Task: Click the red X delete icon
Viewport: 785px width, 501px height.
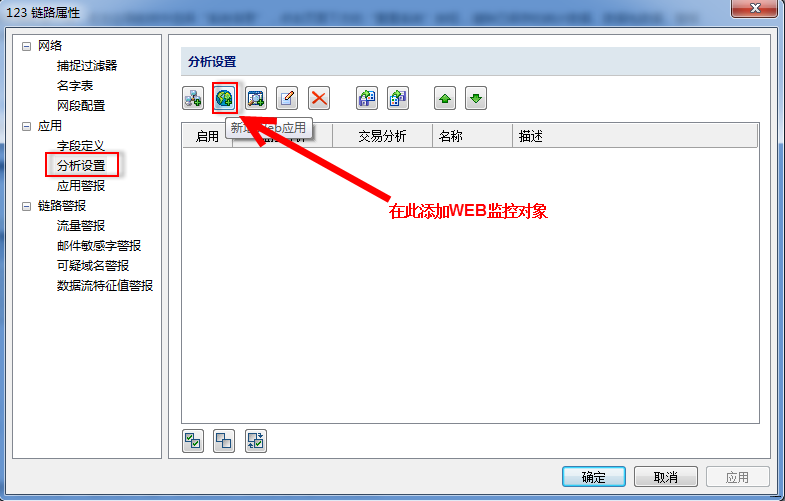Action: 319,98
